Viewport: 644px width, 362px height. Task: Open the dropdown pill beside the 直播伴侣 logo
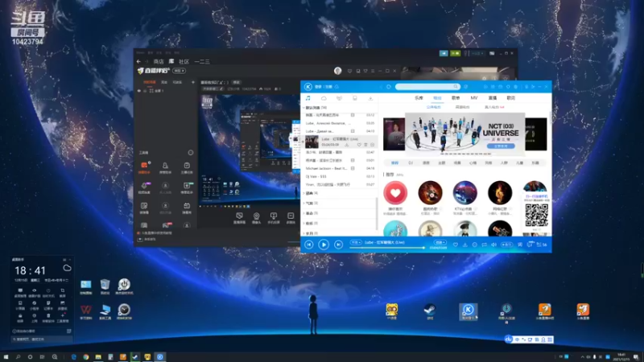point(179,71)
